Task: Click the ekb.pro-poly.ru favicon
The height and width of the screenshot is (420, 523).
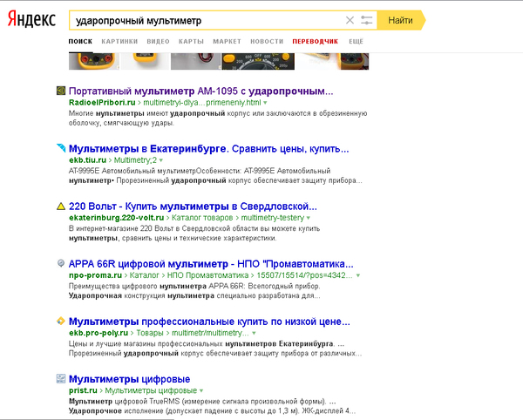Action: point(61,321)
